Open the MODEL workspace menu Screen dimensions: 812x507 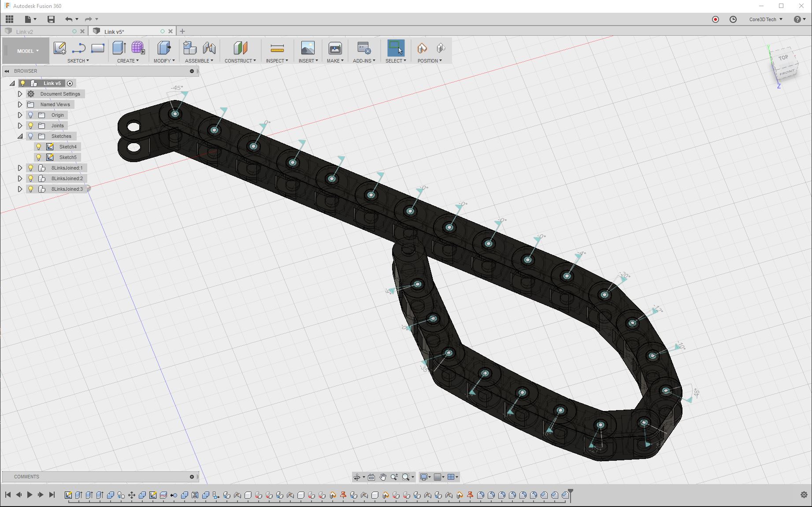tap(25, 51)
